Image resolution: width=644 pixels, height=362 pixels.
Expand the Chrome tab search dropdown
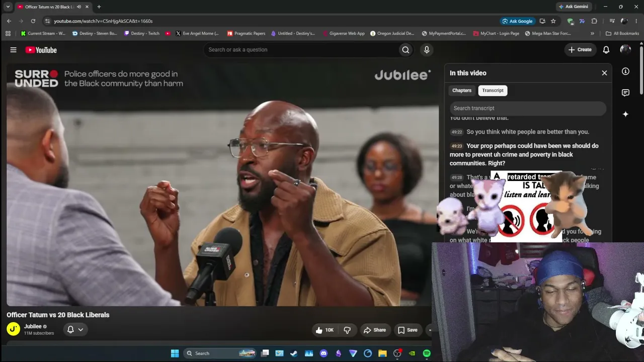click(8, 7)
